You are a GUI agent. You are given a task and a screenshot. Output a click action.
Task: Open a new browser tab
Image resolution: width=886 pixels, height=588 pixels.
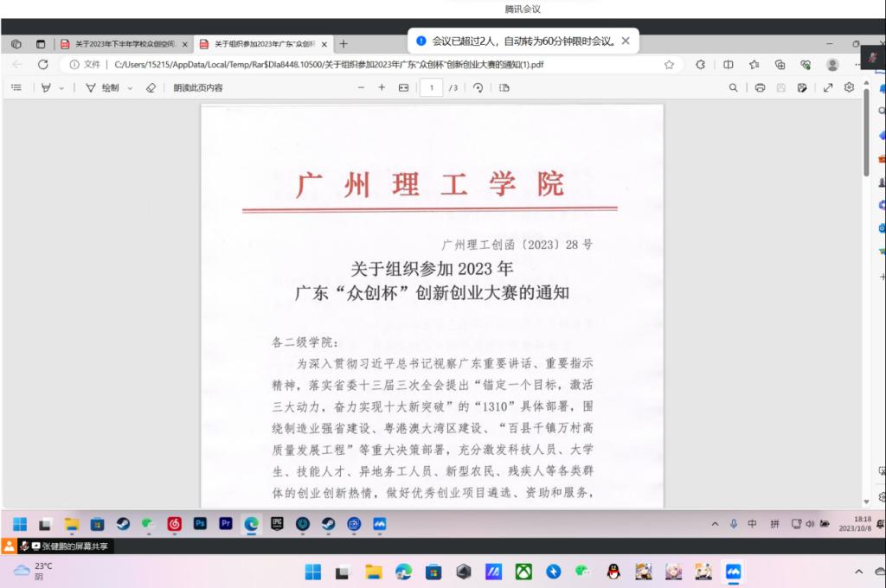[x=343, y=44]
